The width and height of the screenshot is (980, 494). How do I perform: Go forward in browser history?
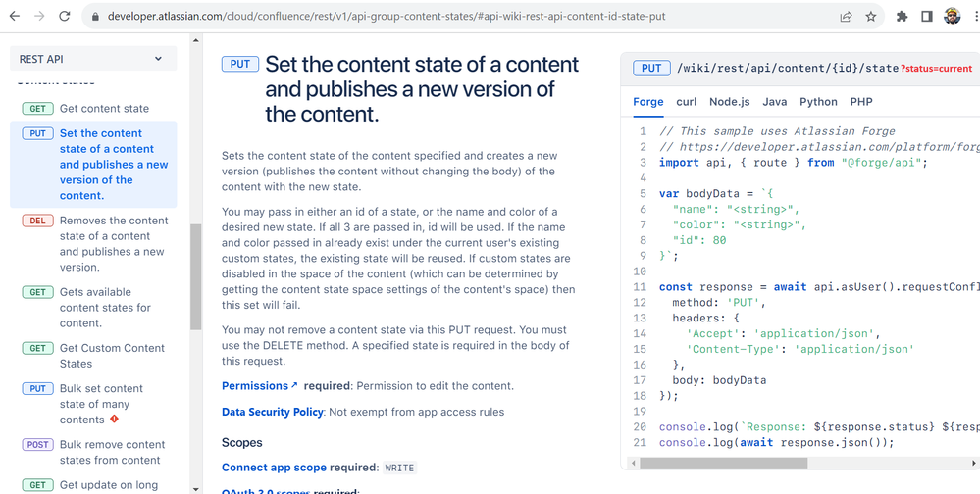tap(39, 17)
